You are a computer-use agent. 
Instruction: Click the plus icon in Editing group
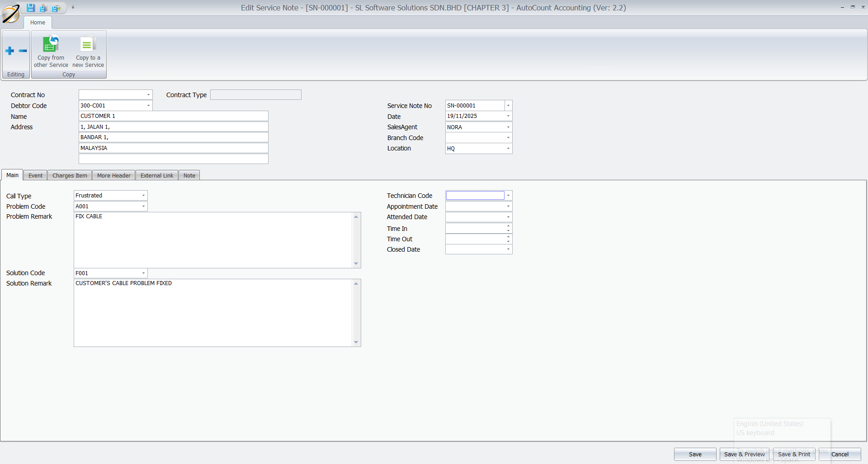pos(9,51)
